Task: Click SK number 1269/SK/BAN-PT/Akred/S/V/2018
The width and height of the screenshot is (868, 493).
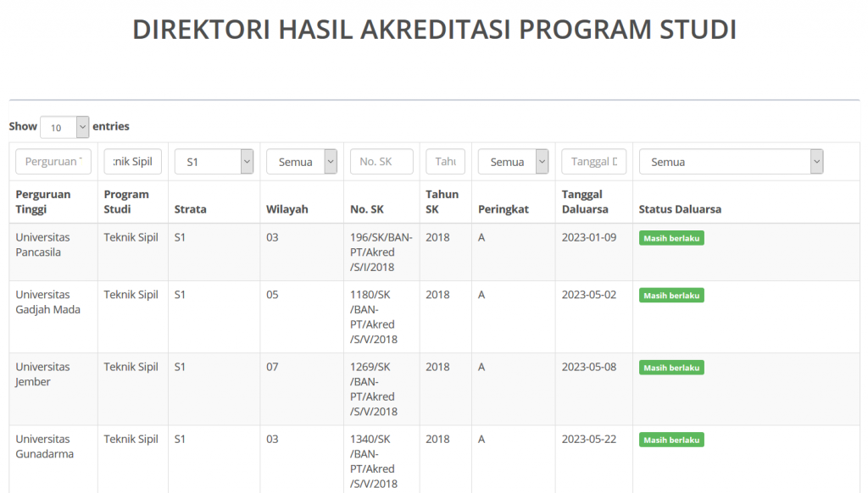Action: click(374, 389)
